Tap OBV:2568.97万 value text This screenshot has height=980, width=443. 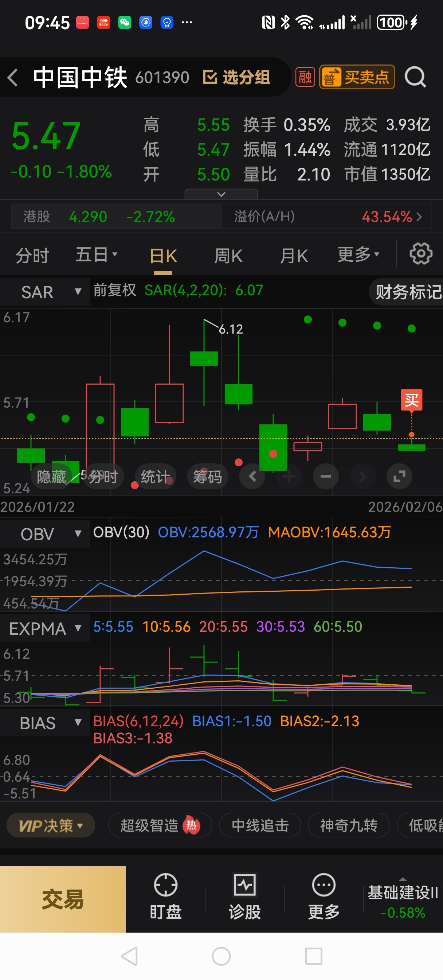tap(208, 532)
